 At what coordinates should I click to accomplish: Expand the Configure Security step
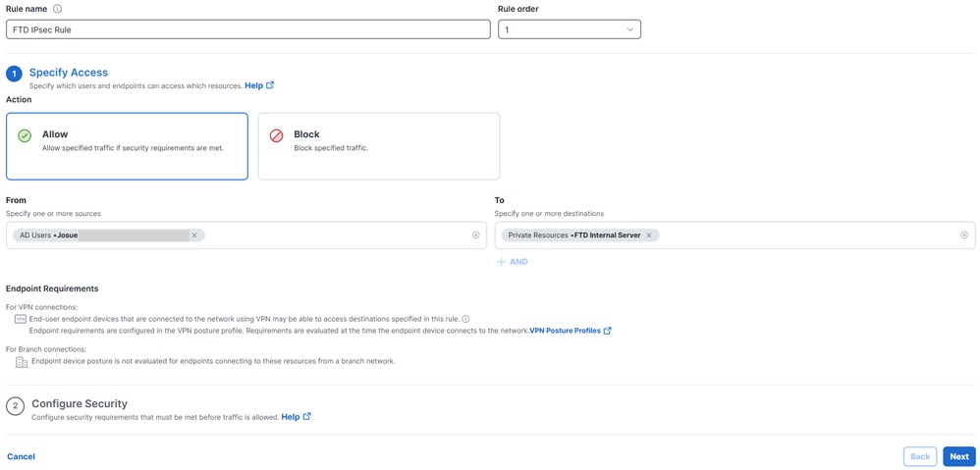pyautogui.click(x=80, y=403)
